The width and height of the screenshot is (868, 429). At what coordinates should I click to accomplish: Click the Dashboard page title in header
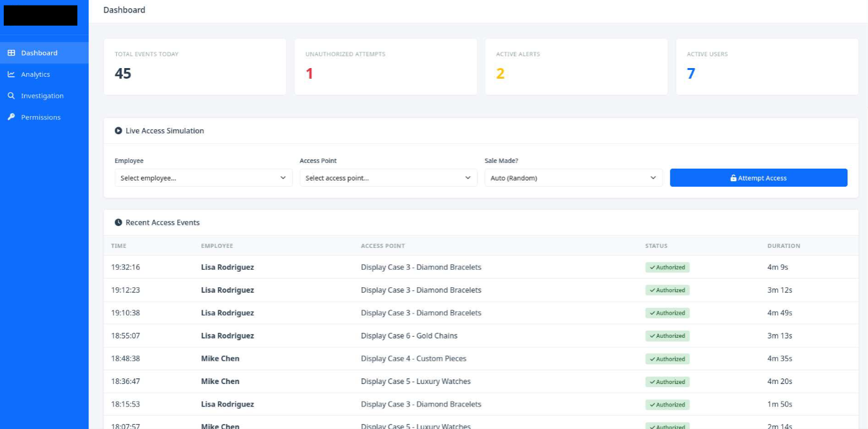[124, 10]
